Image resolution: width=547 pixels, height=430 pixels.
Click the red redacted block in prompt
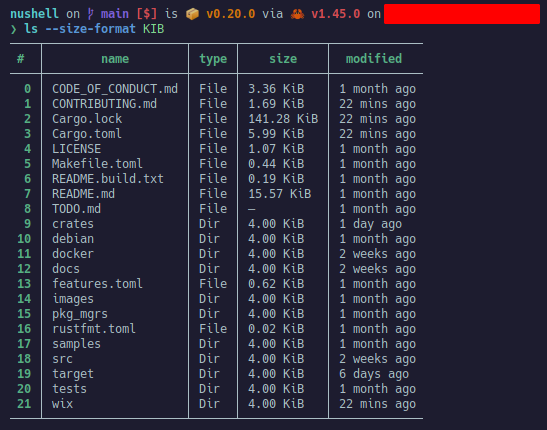click(x=462, y=14)
